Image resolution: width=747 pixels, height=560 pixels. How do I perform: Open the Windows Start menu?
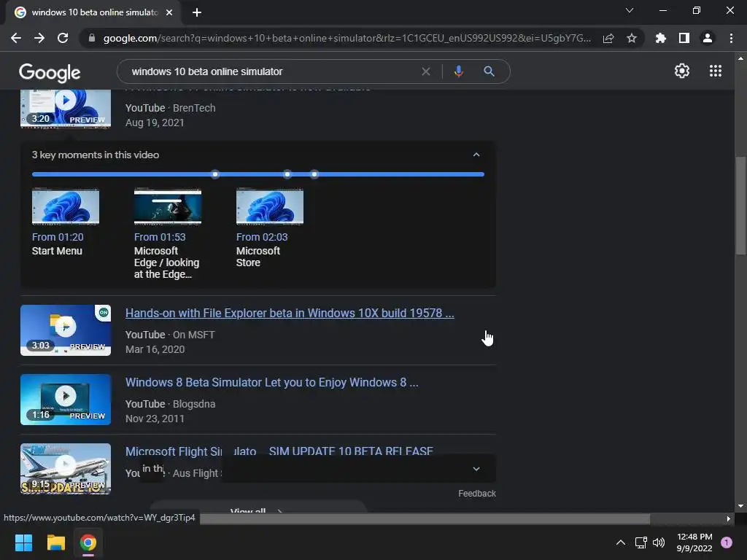pos(23,542)
